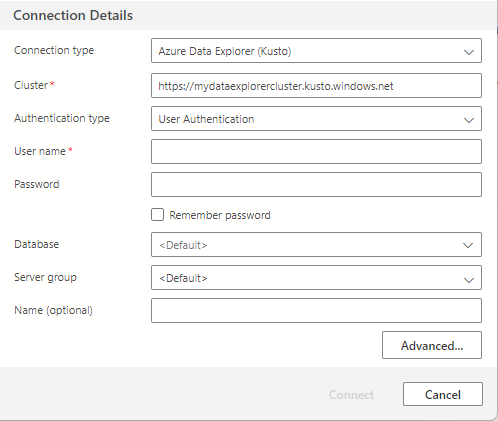Viewport: 498px width, 421px height.
Task: Click the Authentication type label
Action: point(62,118)
